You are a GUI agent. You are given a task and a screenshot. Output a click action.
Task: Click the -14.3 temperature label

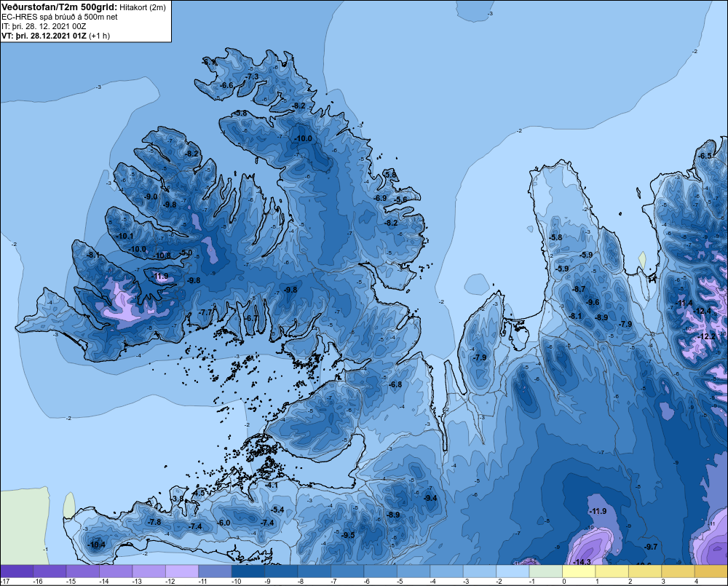(x=582, y=562)
